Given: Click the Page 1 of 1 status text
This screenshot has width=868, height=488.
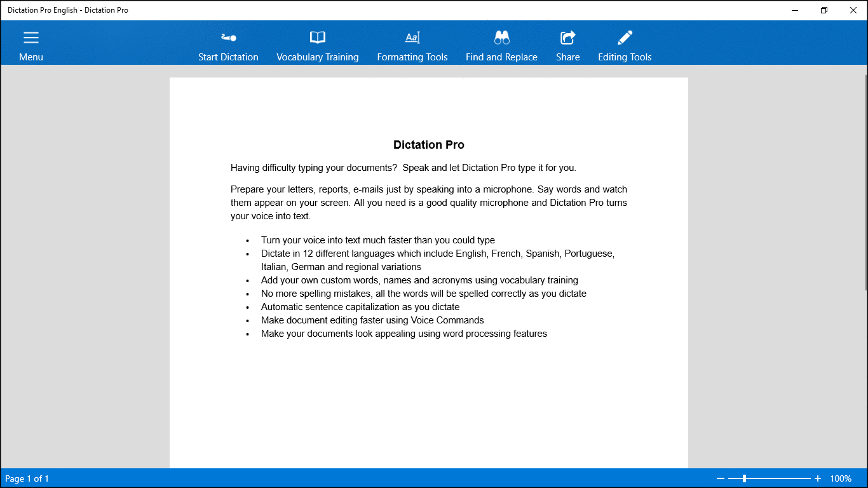Looking at the screenshot, I should coord(26,478).
